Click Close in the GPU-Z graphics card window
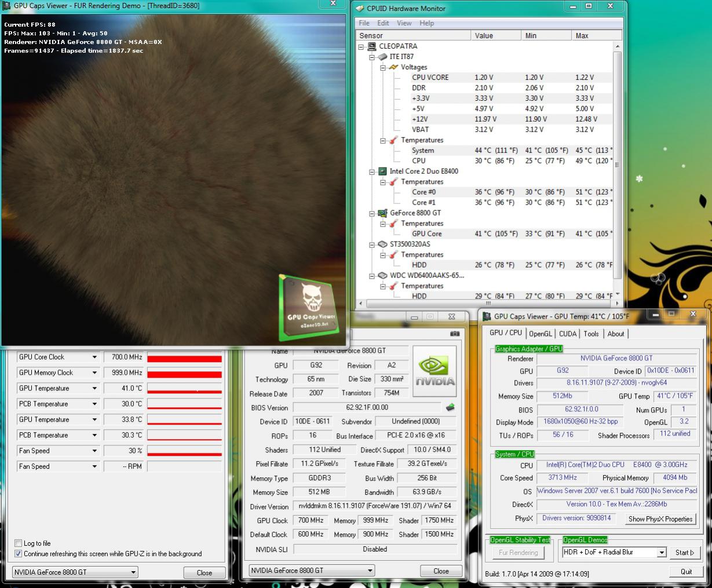Image resolution: width=712 pixels, height=588 pixels. click(x=441, y=571)
